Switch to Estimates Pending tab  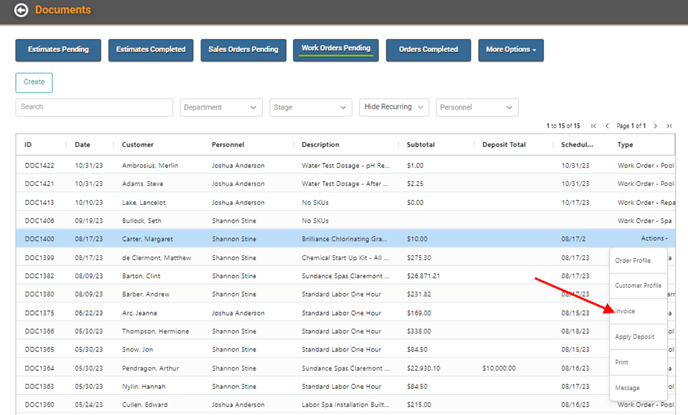point(58,49)
